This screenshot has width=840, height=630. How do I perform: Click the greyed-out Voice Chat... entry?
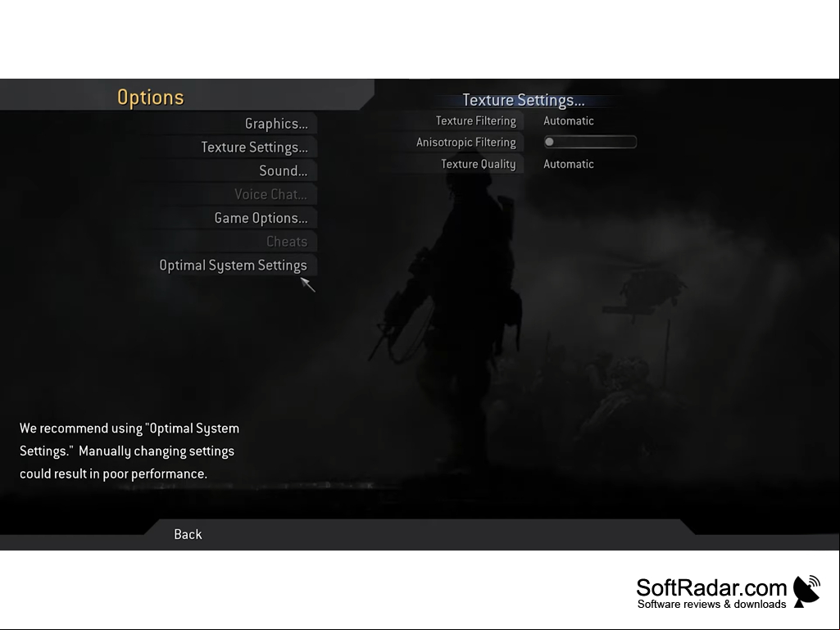pyautogui.click(x=271, y=194)
